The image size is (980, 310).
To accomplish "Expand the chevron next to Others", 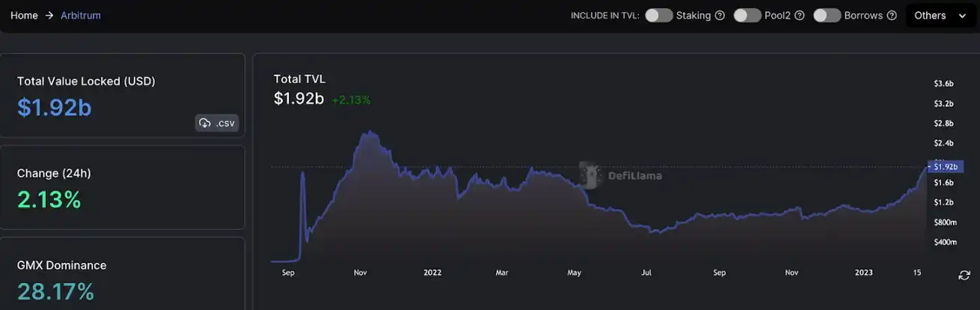I will click(x=962, y=16).
